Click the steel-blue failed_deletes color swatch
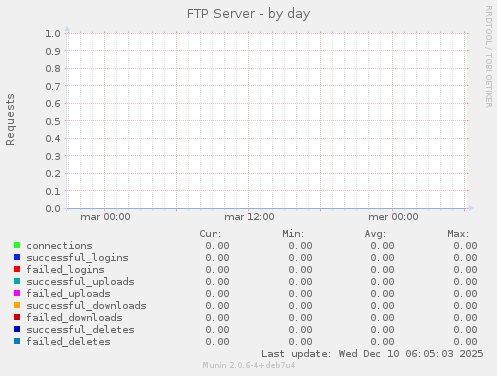Image resolution: width=497 pixels, height=376 pixels. point(17,341)
